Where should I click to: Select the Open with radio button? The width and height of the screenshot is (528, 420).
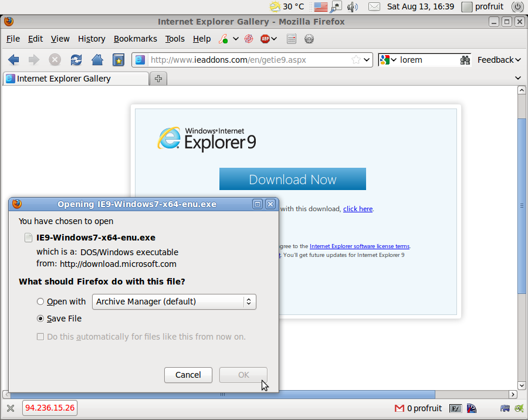pyautogui.click(x=40, y=302)
